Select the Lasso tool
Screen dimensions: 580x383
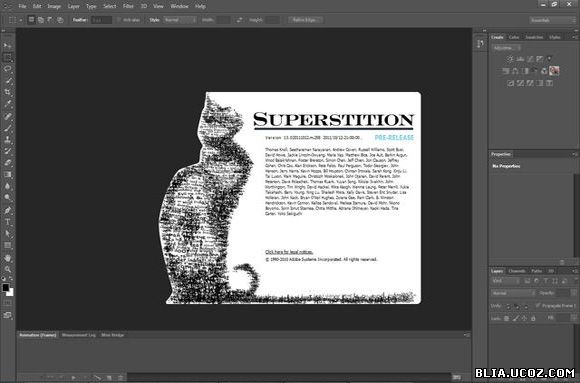click(x=7, y=69)
